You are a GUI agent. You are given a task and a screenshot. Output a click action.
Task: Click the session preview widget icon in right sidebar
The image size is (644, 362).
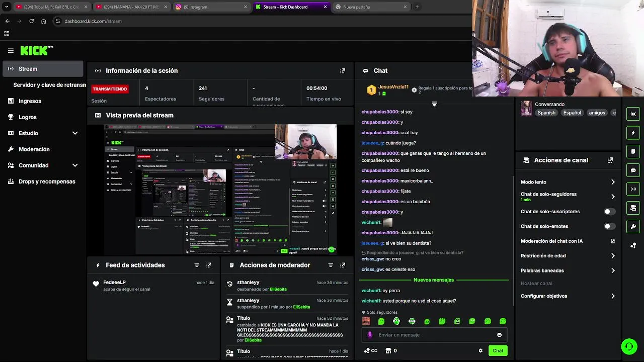point(633,114)
